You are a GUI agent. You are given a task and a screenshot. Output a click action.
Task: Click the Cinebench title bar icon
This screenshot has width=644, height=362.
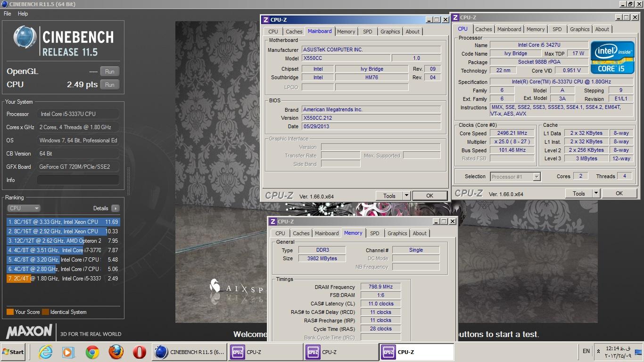click(x=4, y=4)
